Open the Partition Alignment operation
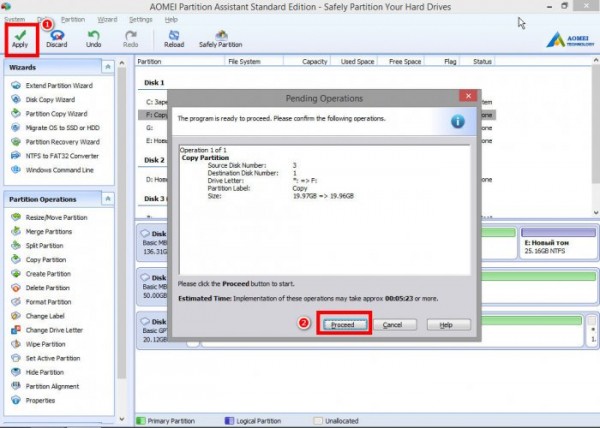Viewport: 600px width, 428px height. 45,386
